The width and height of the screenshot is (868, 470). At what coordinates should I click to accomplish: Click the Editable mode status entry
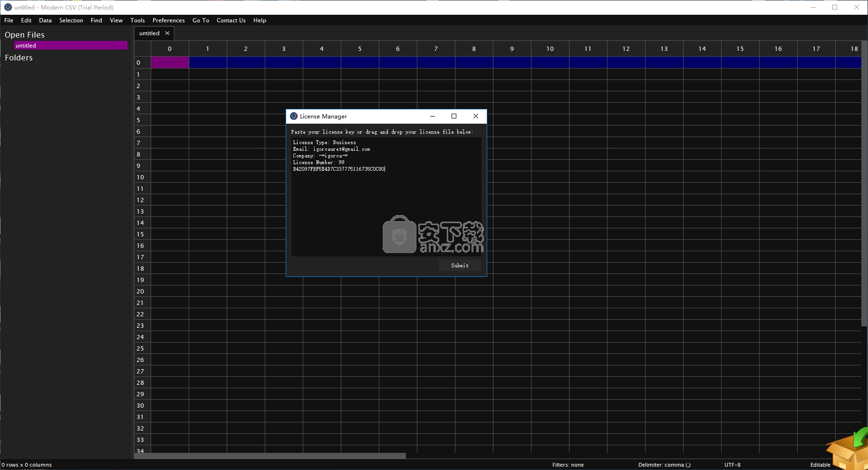pyautogui.click(x=820, y=465)
